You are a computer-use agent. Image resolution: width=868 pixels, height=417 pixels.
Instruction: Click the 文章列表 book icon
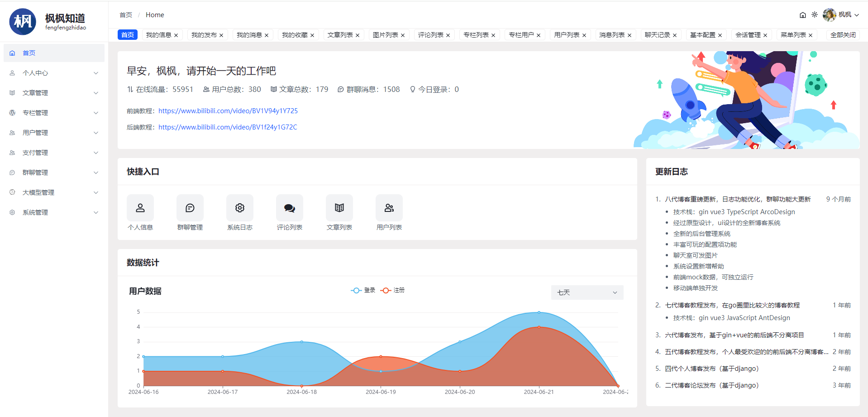[x=339, y=208]
